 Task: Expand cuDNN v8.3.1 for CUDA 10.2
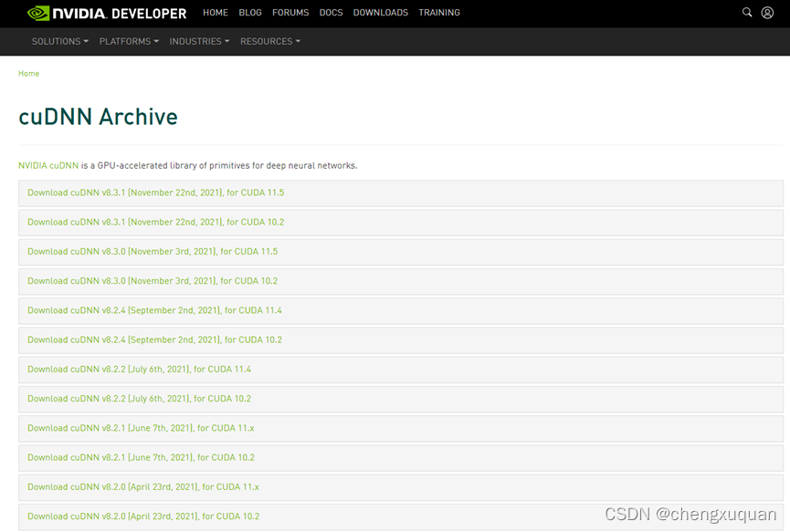pos(401,223)
